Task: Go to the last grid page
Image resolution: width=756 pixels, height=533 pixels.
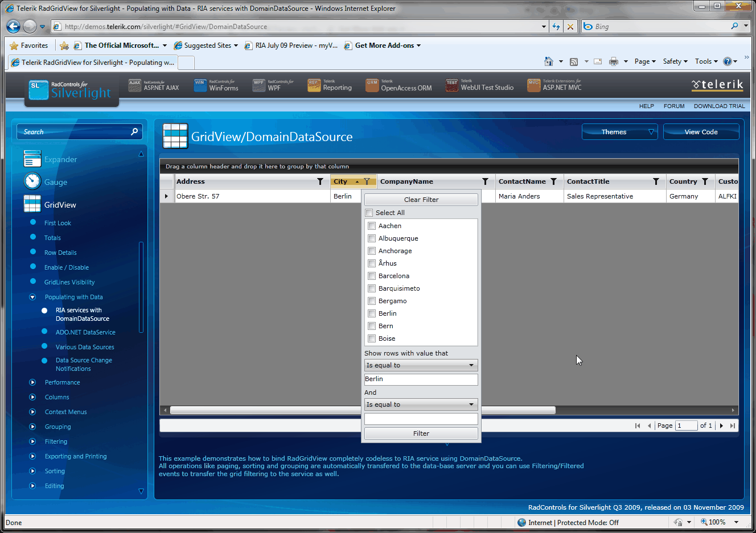Action: (x=733, y=425)
